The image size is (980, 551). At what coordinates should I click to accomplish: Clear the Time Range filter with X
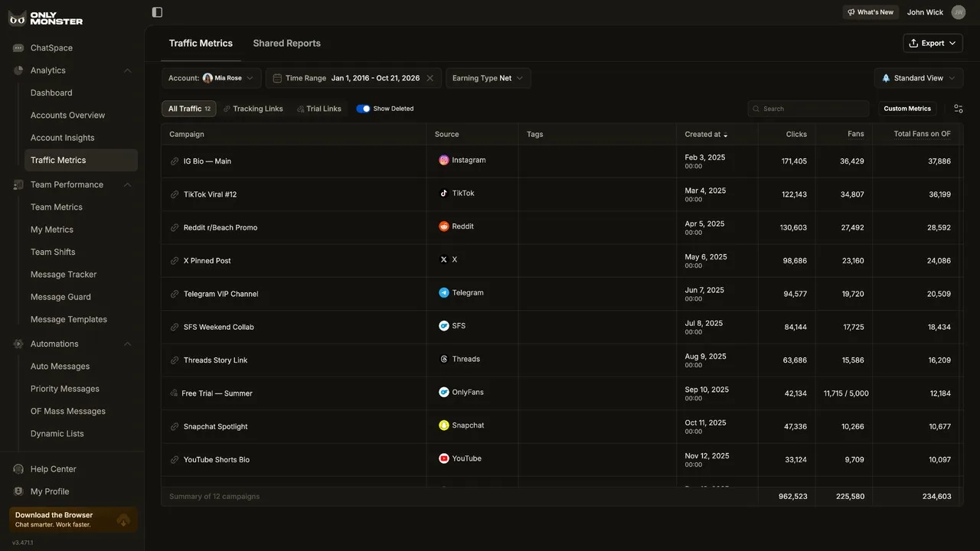[430, 78]
